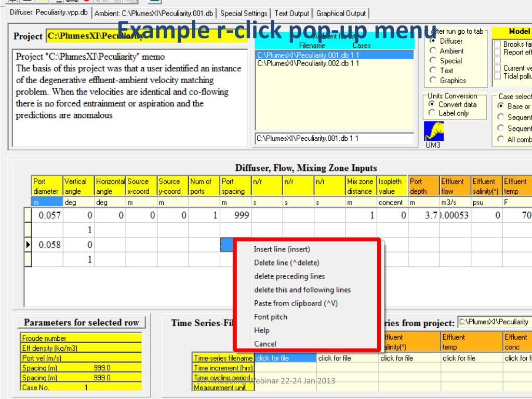Click into the project memo text box
Image resolution: width=532 pixels, height=399 pixels.
coord(130,98)
